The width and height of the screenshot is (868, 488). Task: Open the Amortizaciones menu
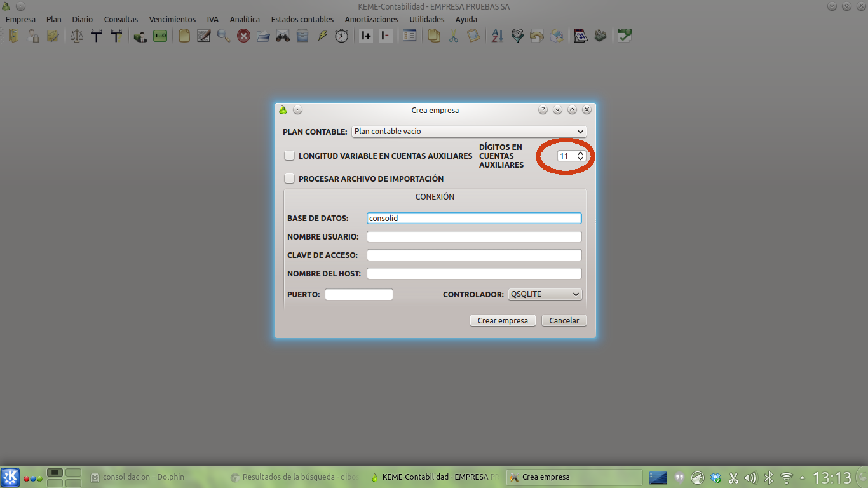pos(372,20)
